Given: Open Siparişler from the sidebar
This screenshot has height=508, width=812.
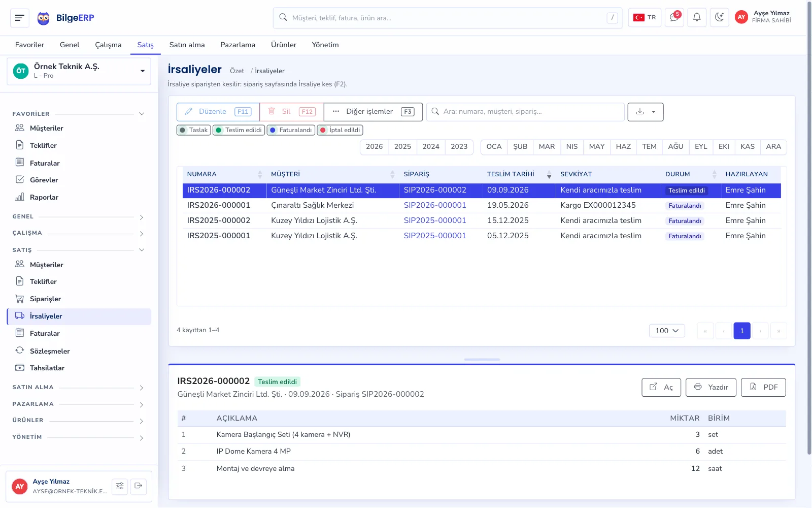Looking at the screenshot, I should [79, 299].
